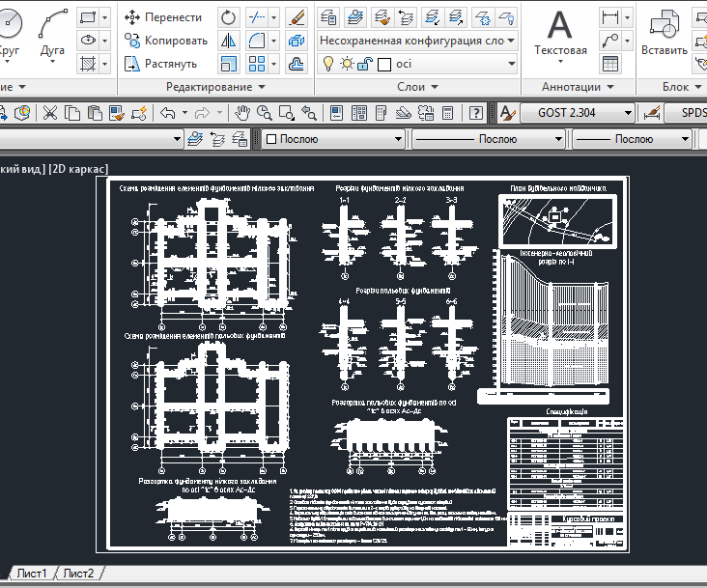Open Layer Properties manager
Screen dimensions: 707x588
coord(328,17)
